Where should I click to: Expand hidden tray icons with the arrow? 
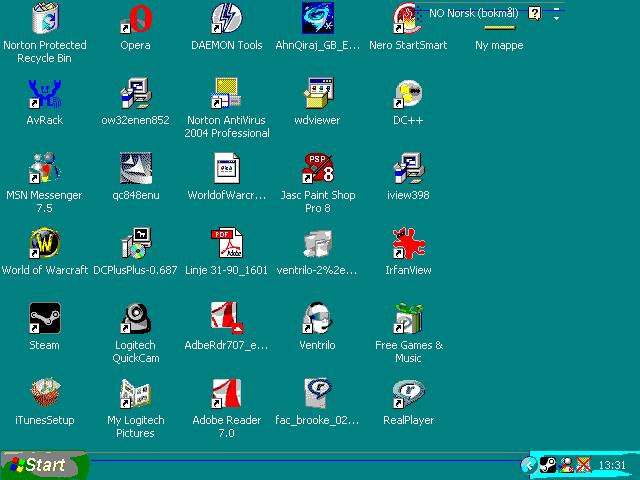point(529,464)
